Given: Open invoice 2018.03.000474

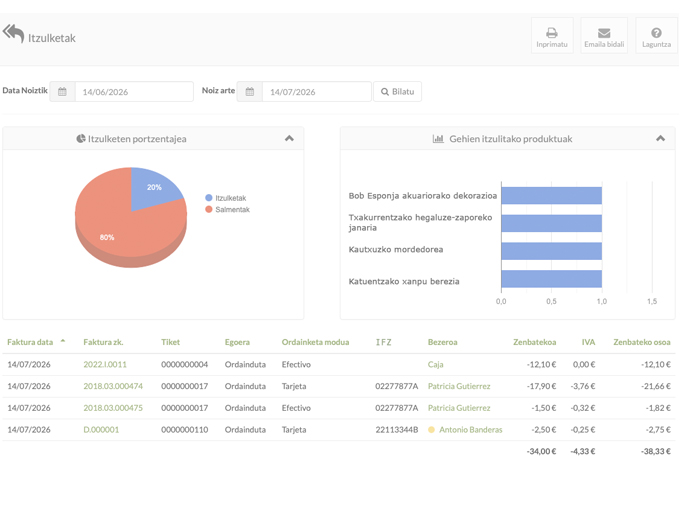Looking at the screenshot, I should pyautogui.click(x=113, y=386).
